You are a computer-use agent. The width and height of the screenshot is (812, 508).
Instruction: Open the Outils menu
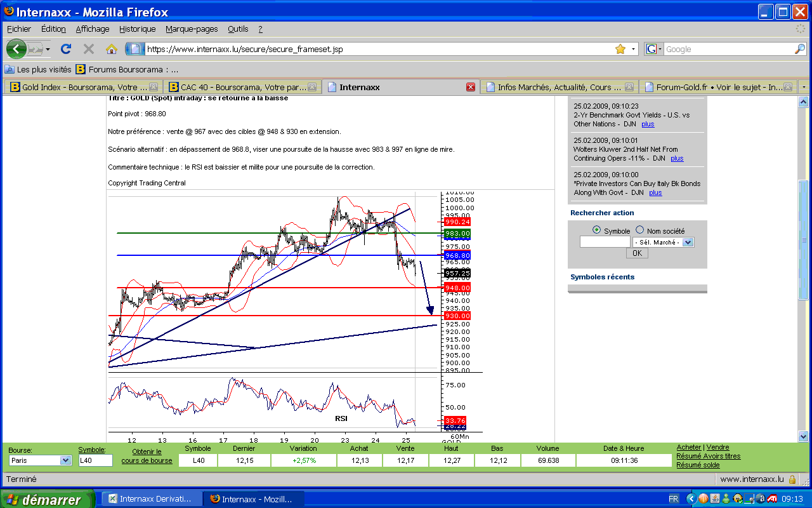click(238, 29)
